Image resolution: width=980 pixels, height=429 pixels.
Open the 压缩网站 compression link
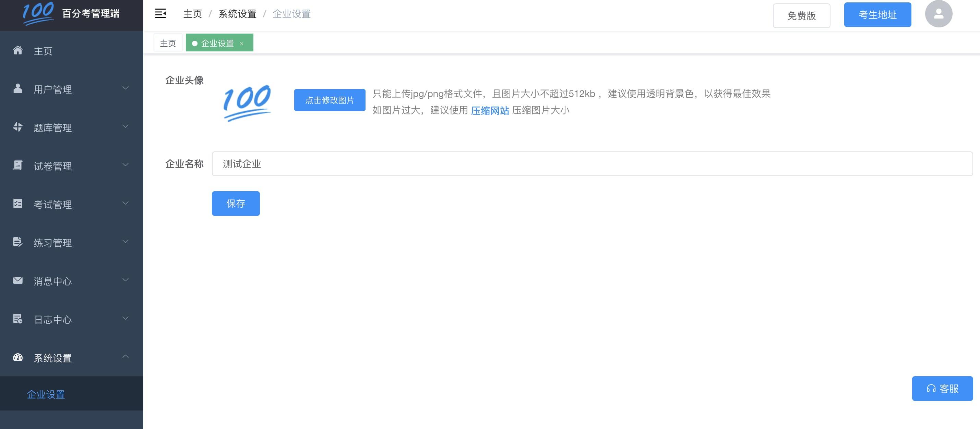click(490, 111)
